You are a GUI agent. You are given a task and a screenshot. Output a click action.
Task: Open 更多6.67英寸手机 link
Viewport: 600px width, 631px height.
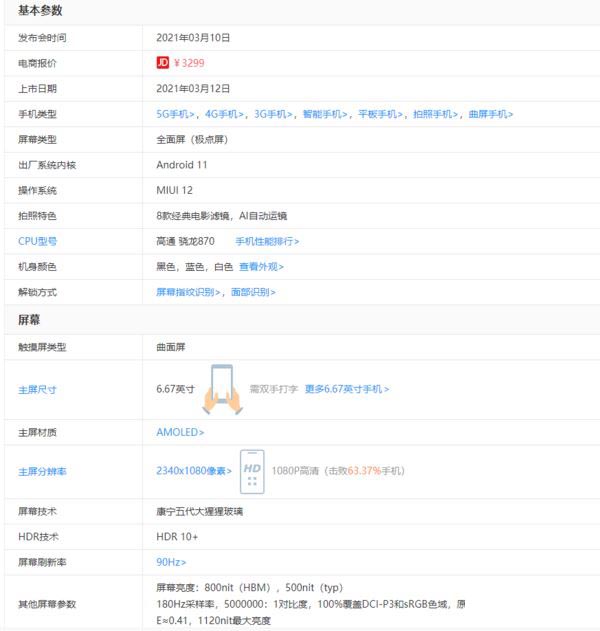(x=347, y=389)
